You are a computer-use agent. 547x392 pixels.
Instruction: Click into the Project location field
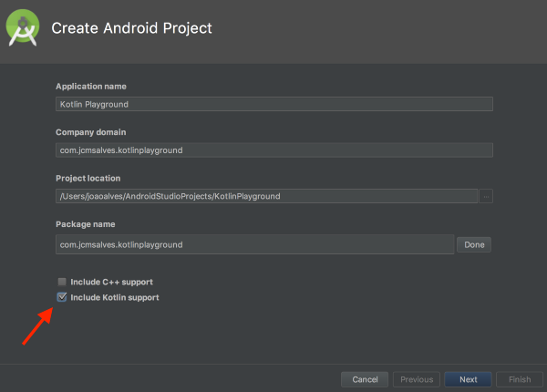click(266, 196)
